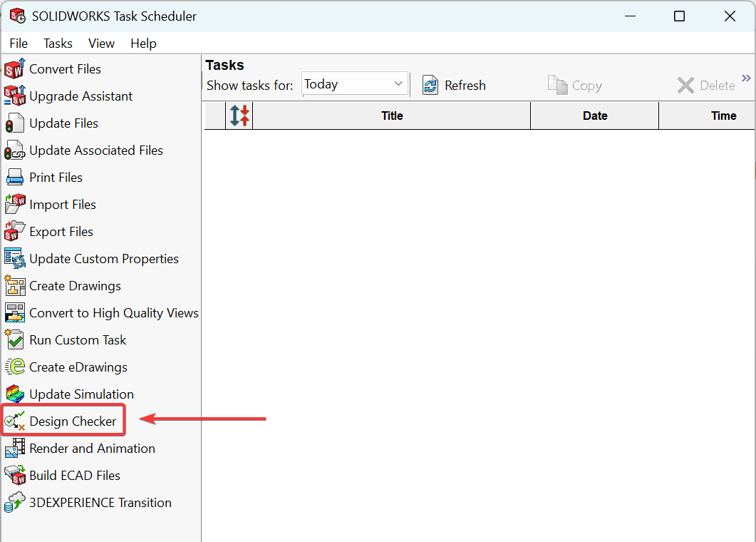Viewport: 756px width, 542px height.
Task: Select the Create eDrawings label
Action: click(x=78, y=367)
